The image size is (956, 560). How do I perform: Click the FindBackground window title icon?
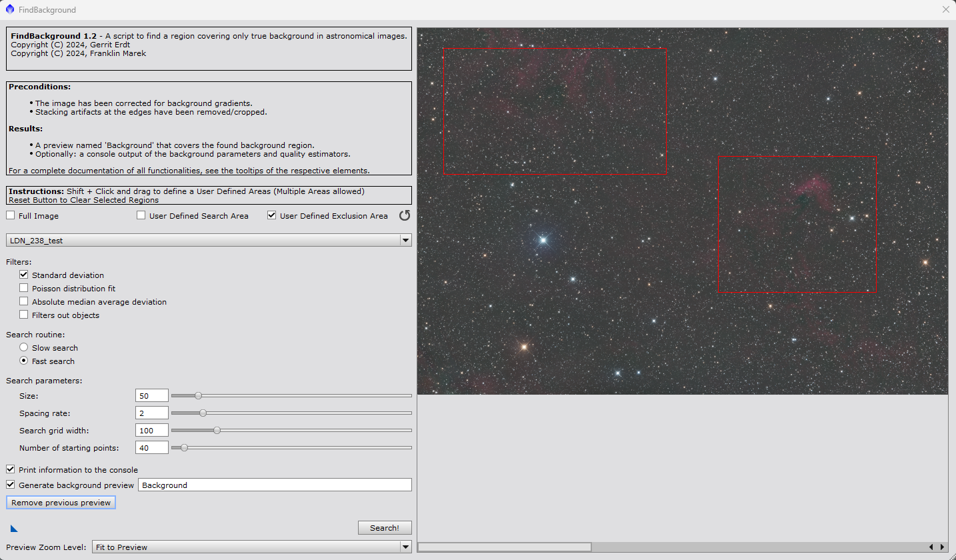(x=10, y=9)
